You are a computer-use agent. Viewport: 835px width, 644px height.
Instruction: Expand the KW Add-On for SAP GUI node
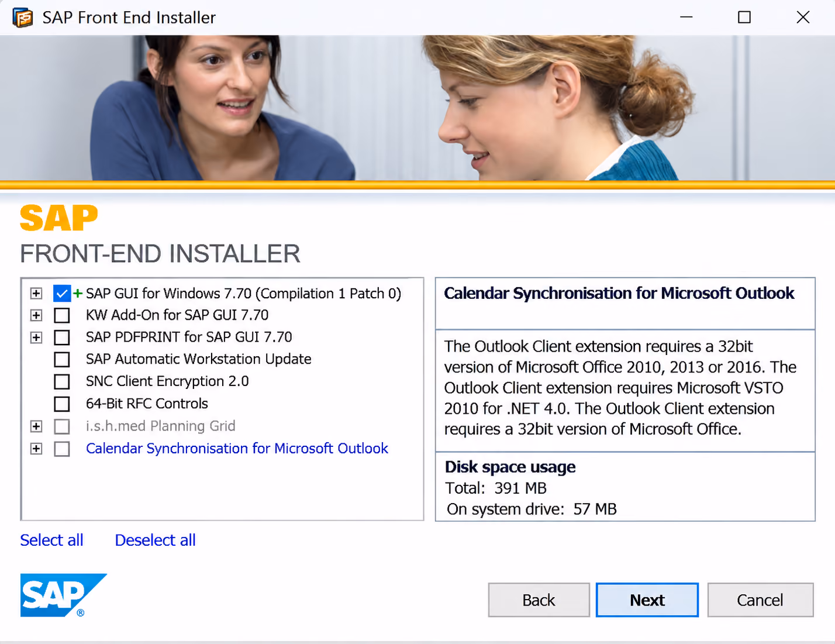click(x=36, y=315)
